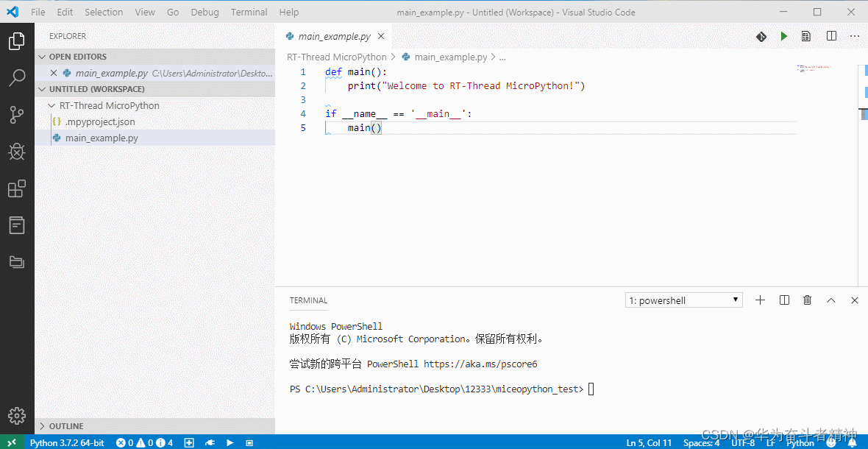Open the Run and Debug activity bar icon

click(18, 151)
